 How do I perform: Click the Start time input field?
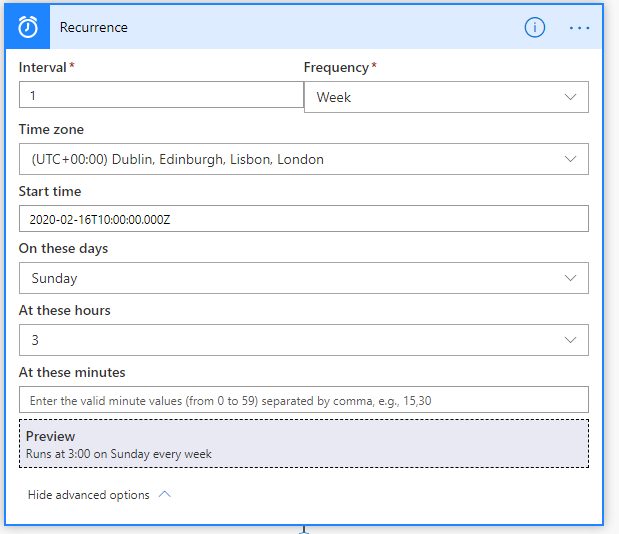click(x=304, y=218)
